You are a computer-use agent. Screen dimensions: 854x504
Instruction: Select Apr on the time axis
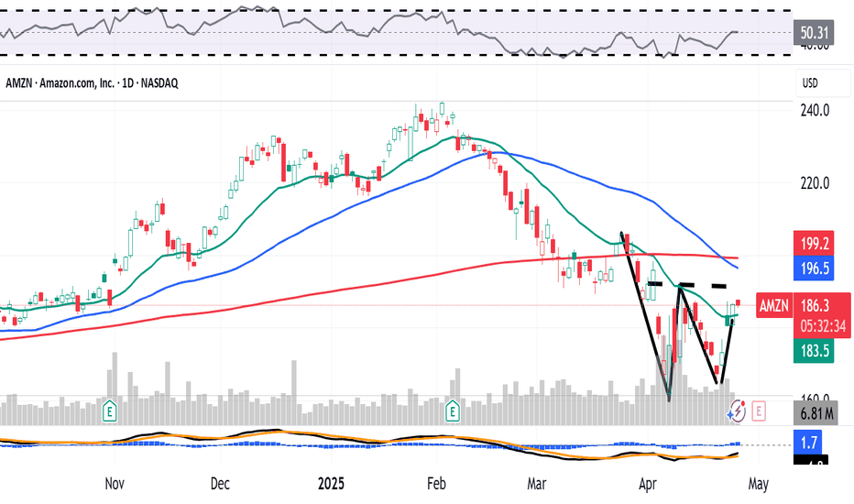pyautogui.click(x=648, y=484)
